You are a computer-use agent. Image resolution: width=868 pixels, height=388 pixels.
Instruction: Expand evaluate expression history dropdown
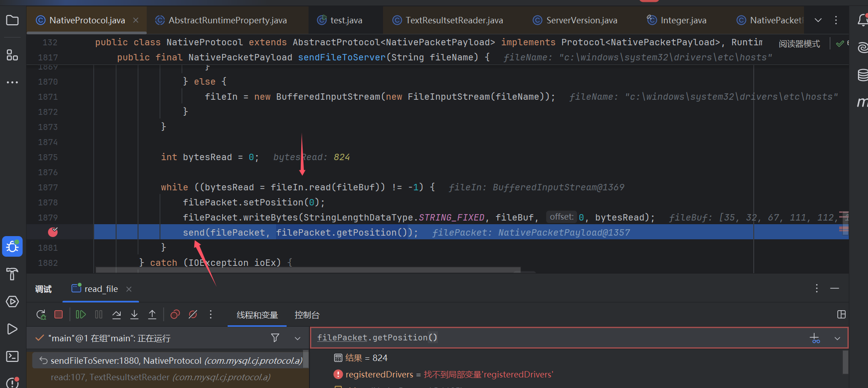click(x=837, y=338)
